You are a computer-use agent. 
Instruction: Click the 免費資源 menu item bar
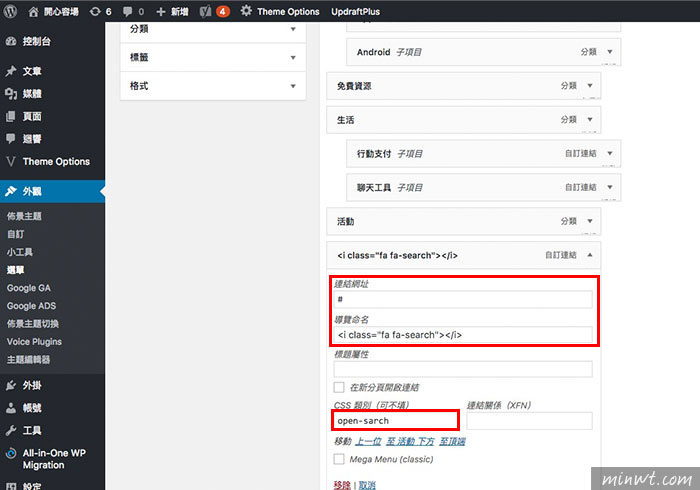pos(463,86)
